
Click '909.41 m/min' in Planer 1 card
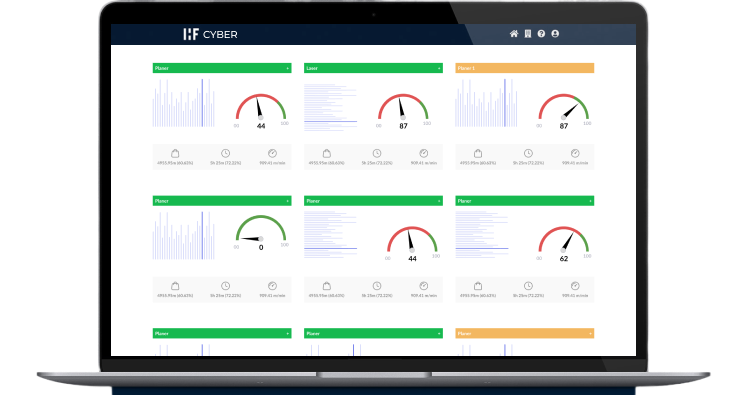(575, 163)
